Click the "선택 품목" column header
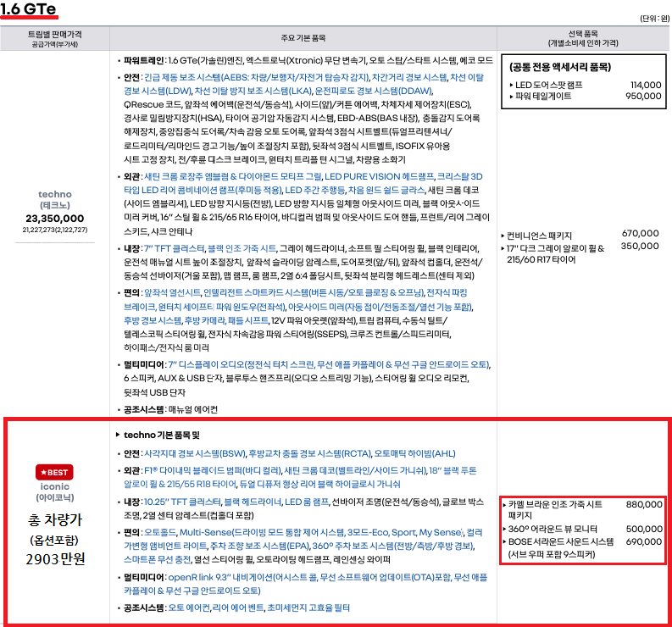The image size is (672, 627). click(x=583, y=34)
